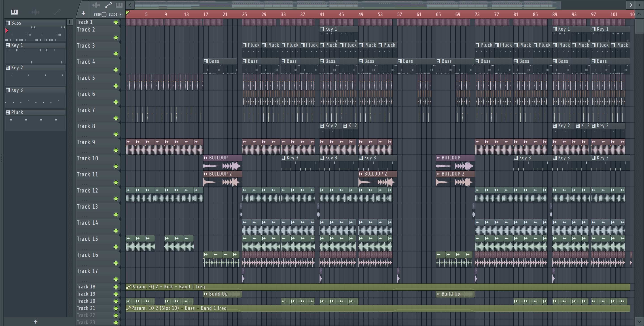Screen dimensions: 644x326
Task: Mute Track 21 with its green LED
Action: pyautogui.click(x=116, y=309)
